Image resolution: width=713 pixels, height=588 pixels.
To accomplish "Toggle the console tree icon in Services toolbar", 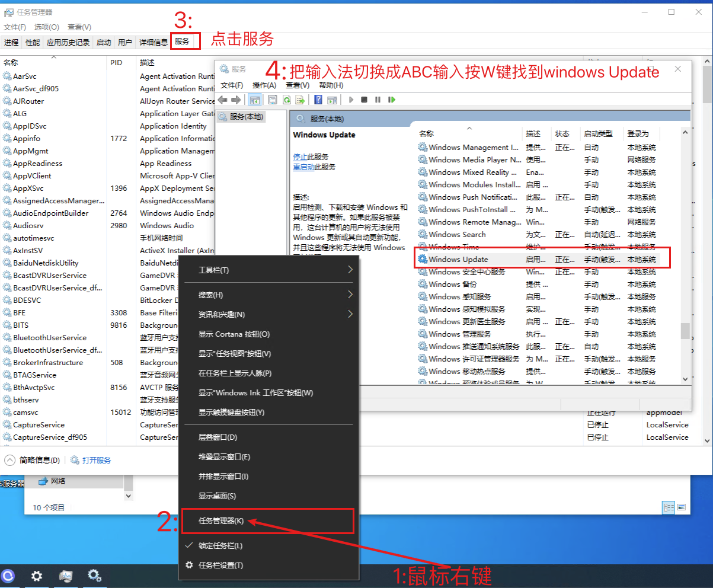I will [x=254, y=100].
